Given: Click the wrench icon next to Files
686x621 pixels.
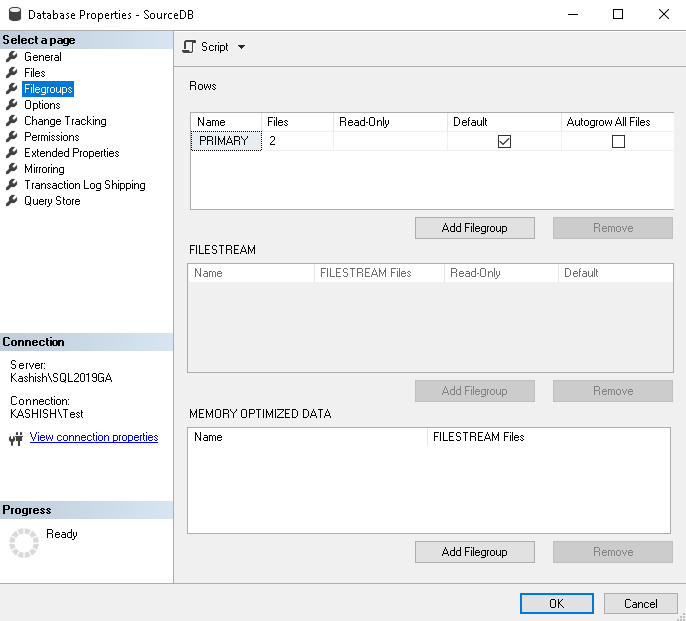Looking at the screenshot, I should coord(12,73).
